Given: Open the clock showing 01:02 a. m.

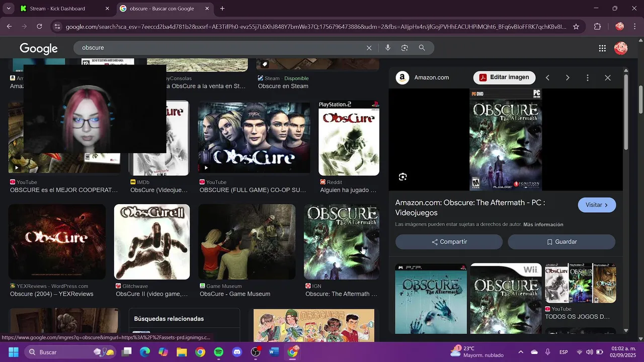Looking at the screenshot, I should [623, 352].
